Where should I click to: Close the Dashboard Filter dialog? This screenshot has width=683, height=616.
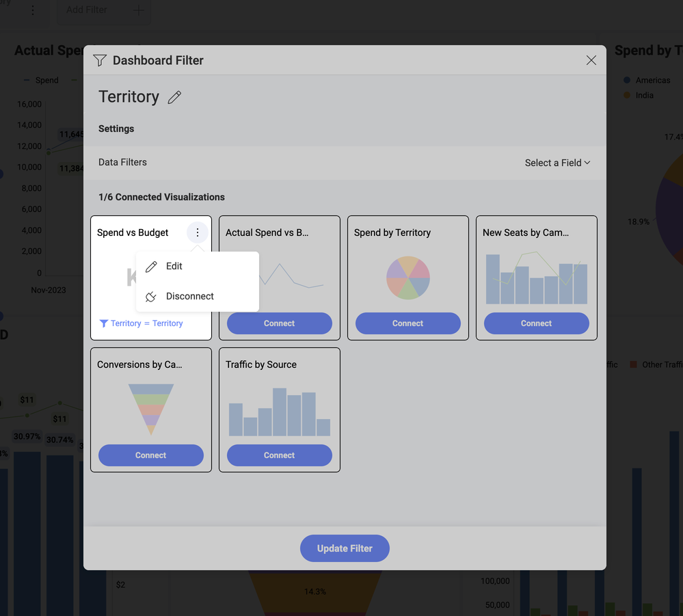(x=591, y=60)
